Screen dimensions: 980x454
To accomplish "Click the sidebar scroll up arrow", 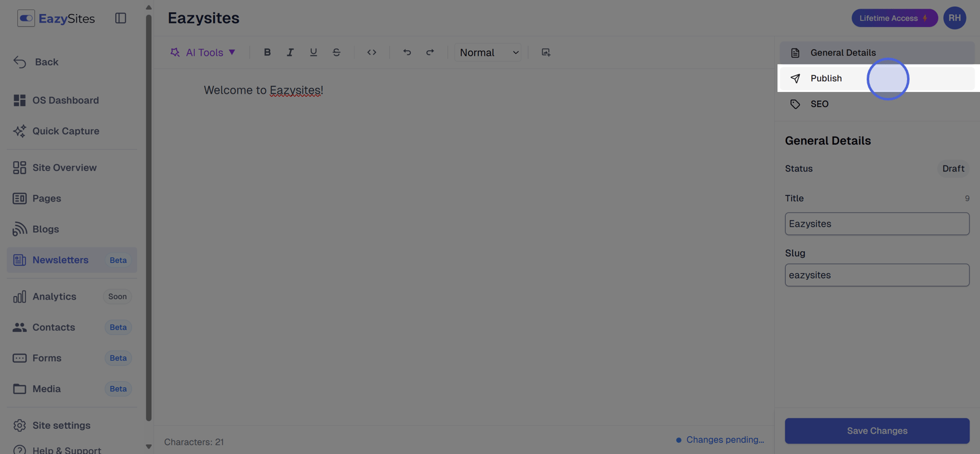I will (x=149, y=7).
